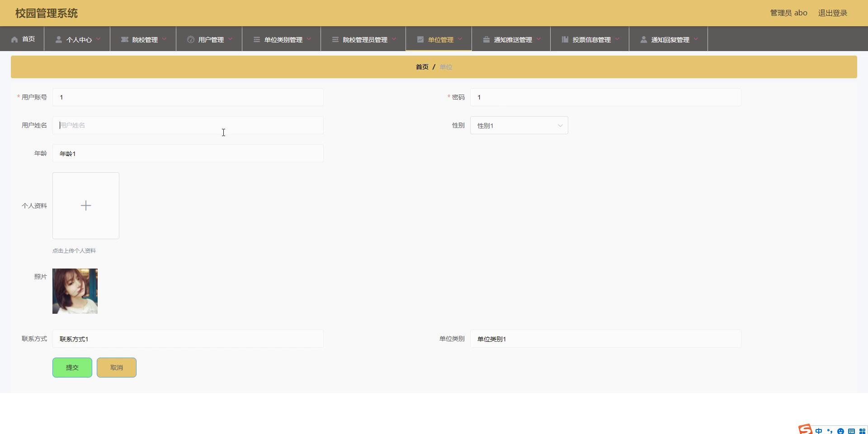Open the Sogou soft keyboard icon
Image resolution: width=868 pixels, height=434 pixels.
point(851,431)
